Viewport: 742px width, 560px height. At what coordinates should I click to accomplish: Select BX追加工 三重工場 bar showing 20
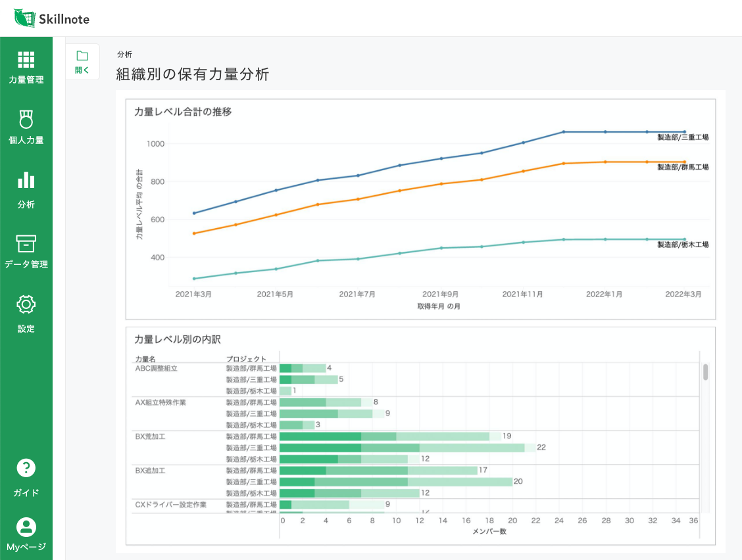[396, 482]
